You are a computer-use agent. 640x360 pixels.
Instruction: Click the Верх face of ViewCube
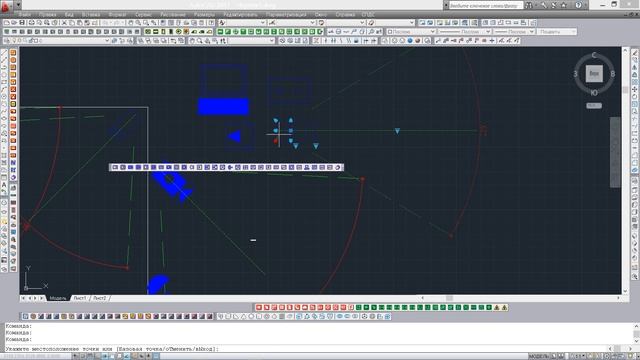594,74
